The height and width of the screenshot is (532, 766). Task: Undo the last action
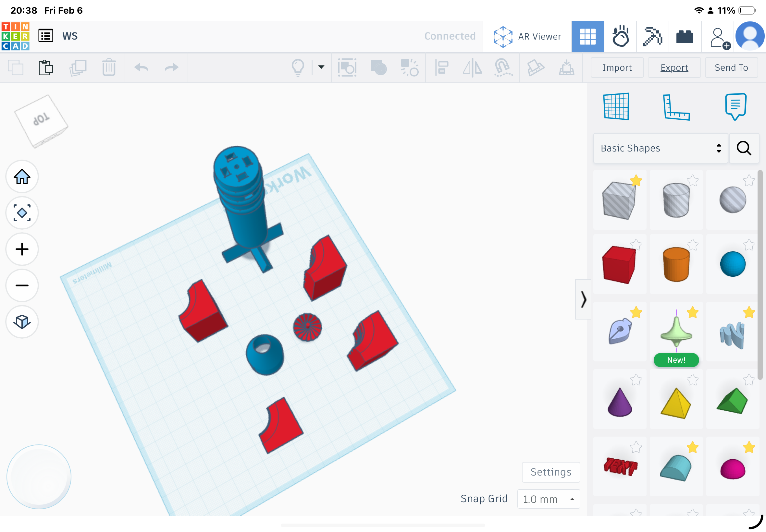(x=141, y=68)
